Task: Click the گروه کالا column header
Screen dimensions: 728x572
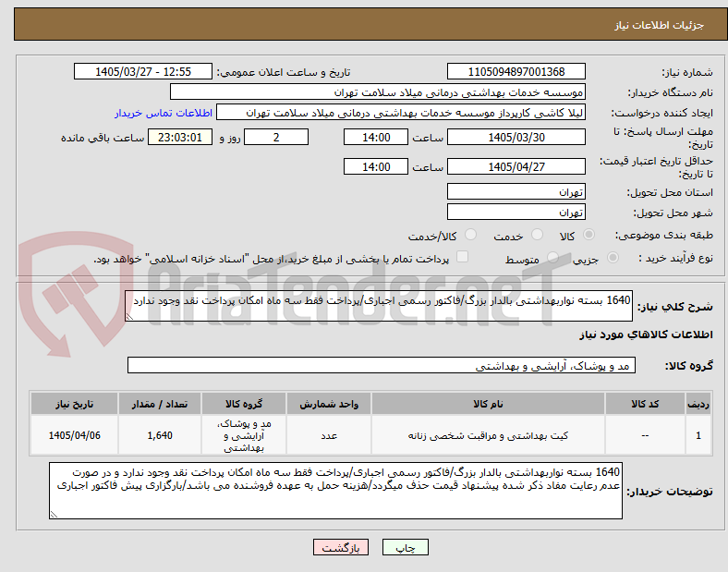Action: click(x=244, y=404)
